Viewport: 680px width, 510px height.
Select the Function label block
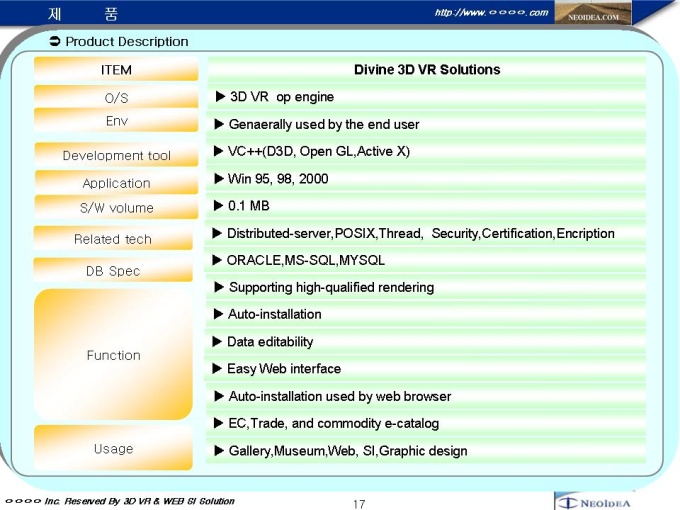click(x=114, y=355)
